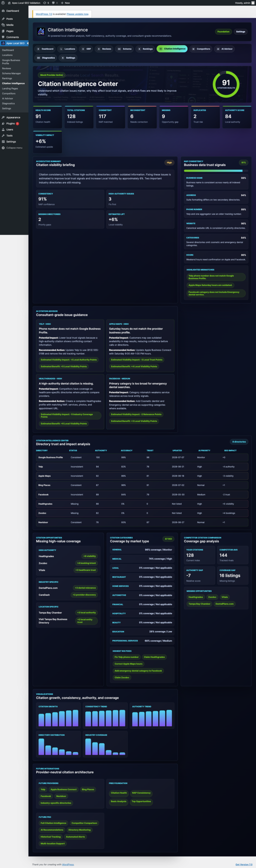This screenshot has height=868, width=256.
Task: Click the admin avatar next to Howdy, admin
Action: coord(253,3)
